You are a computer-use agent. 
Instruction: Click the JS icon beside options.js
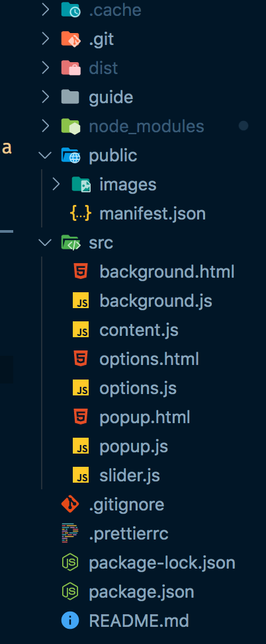point(81,389)
